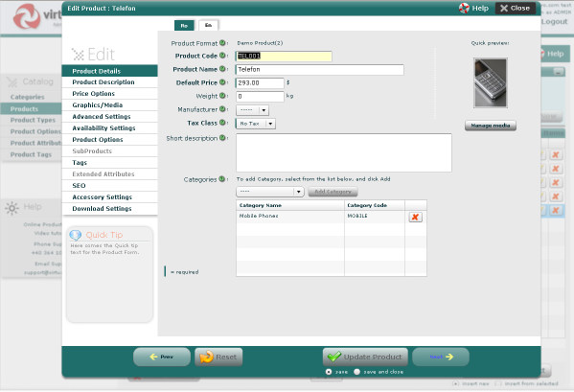Click the phone quick preview thumbnail
The height and width of the screenshot is (392, 574).
[x=491, y=83]
